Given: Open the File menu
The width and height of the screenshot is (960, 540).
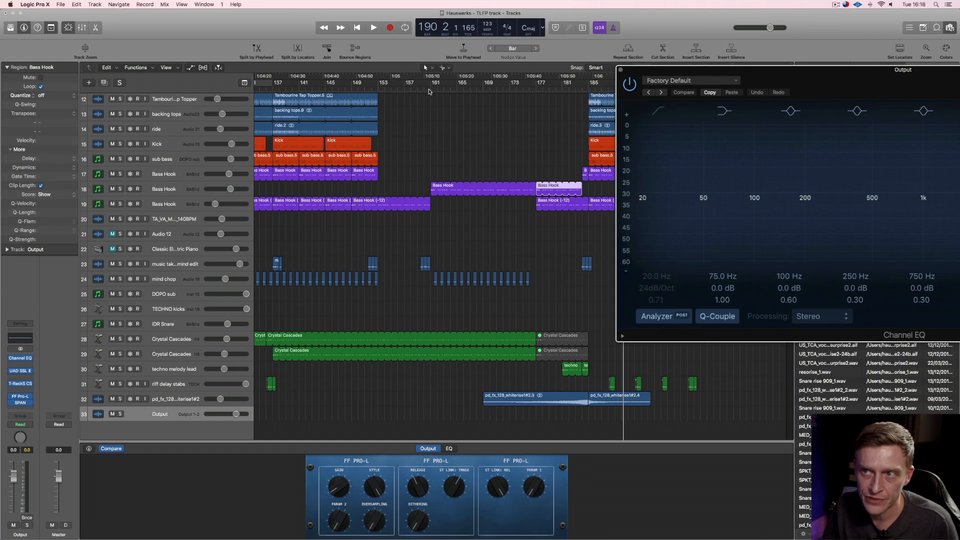Looking at the screenshot, I should point(61,4).
